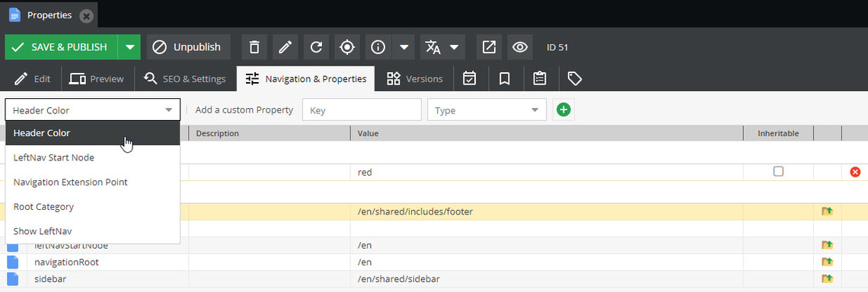Viewport: 868px width, 292px height.
Task: Expand arrow next to info icon
Action: pos(404,47)
